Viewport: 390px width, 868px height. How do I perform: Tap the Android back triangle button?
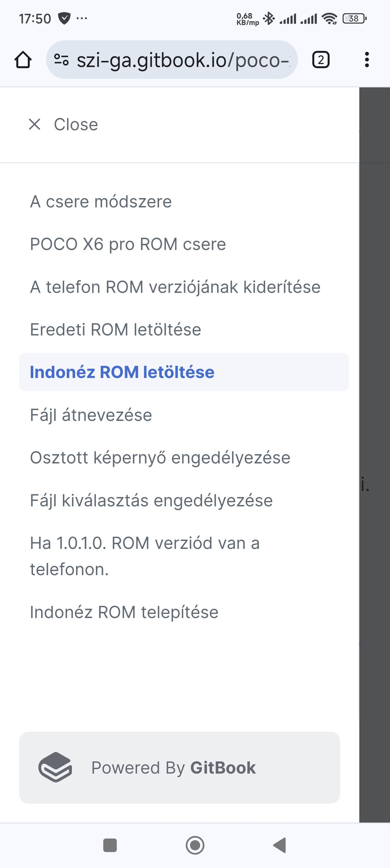coord(280,846)
